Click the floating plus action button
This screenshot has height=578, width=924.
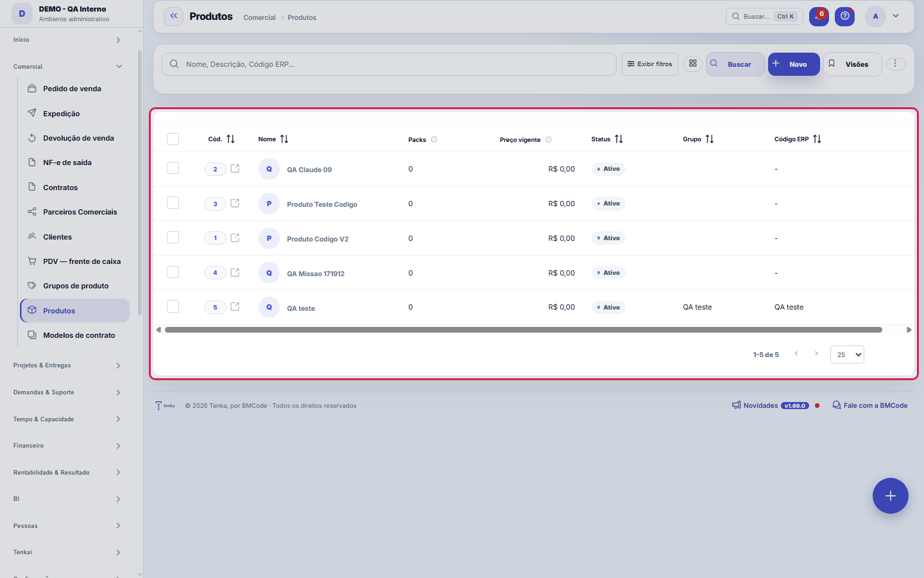pyautogui.click(x=891, y=496)
